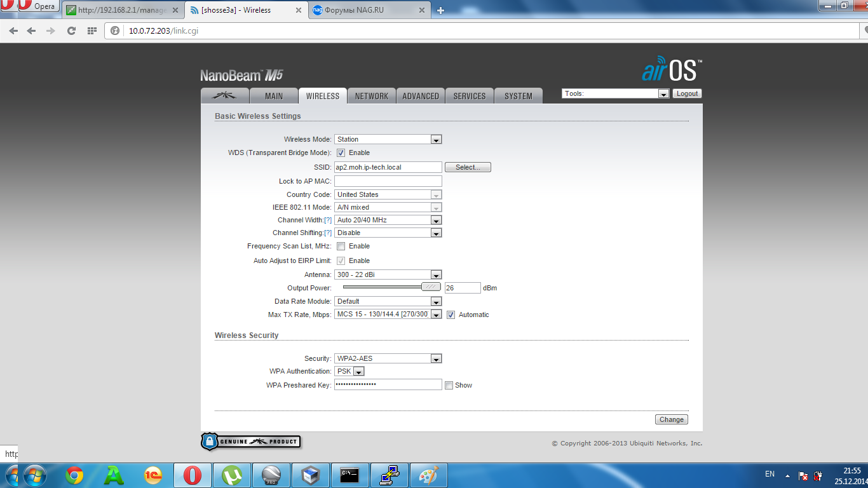This screenshot has height=488, width=868.
Task: Close the 192.168.2.1 browser tab
Action: (x=175, y=10)
